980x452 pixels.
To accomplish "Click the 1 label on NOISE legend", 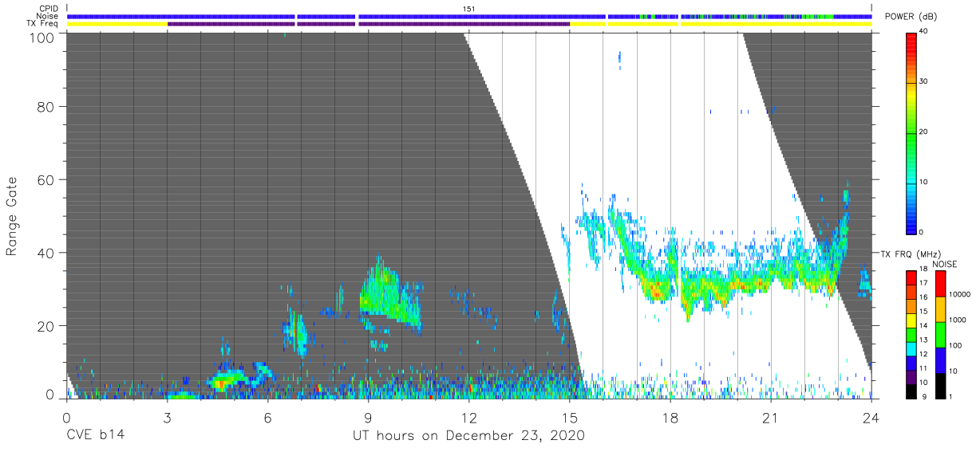I will 949,396.
